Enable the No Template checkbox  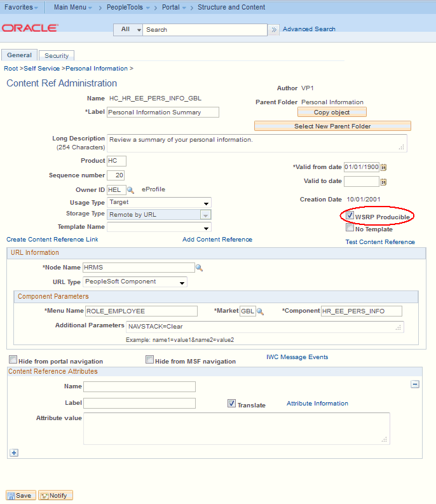pyautogui.click(x=350, y=228)
